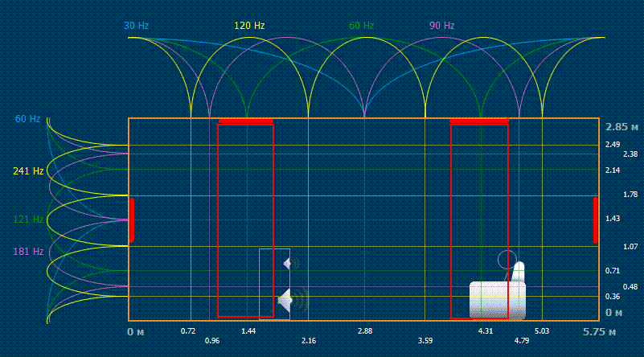Click the 241 Hz vertical mode label
This screenshot has width=644, height=357.
27,171
